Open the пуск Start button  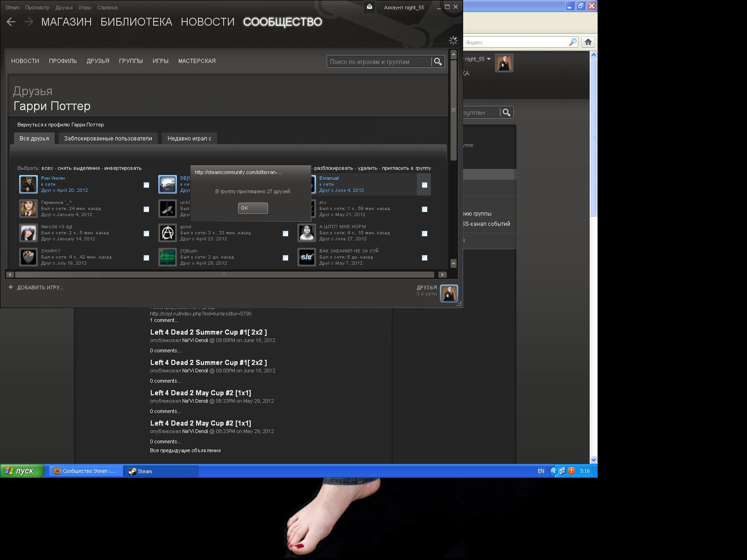pos(22,471)
